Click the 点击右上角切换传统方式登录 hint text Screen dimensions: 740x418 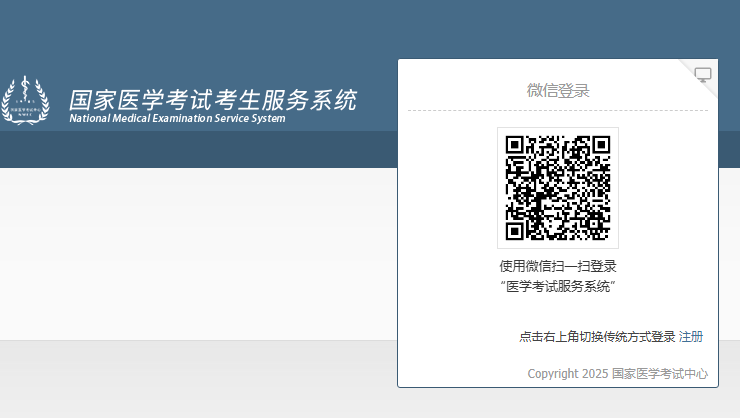(x=597, y=336)
